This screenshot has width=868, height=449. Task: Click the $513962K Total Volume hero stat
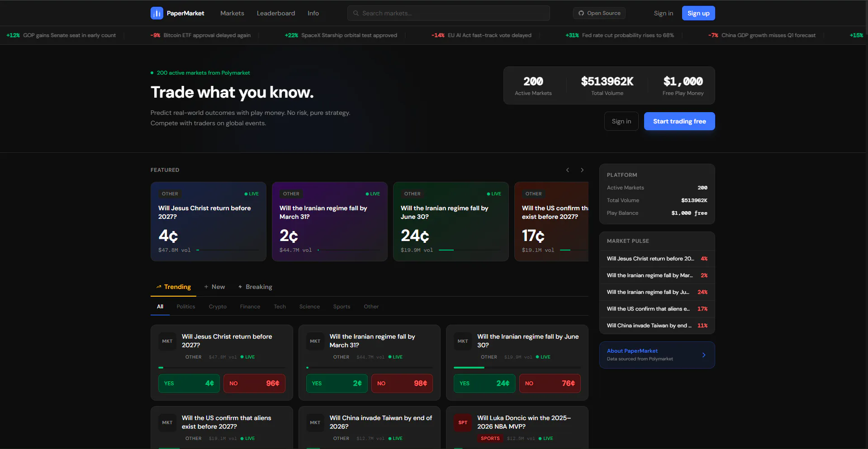(x=607, y=85)
